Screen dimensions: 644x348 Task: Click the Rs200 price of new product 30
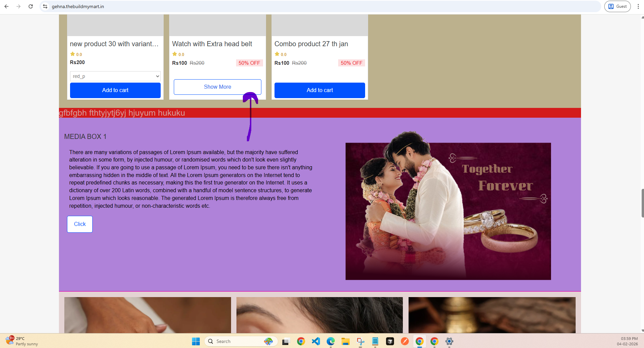(77, 62)
